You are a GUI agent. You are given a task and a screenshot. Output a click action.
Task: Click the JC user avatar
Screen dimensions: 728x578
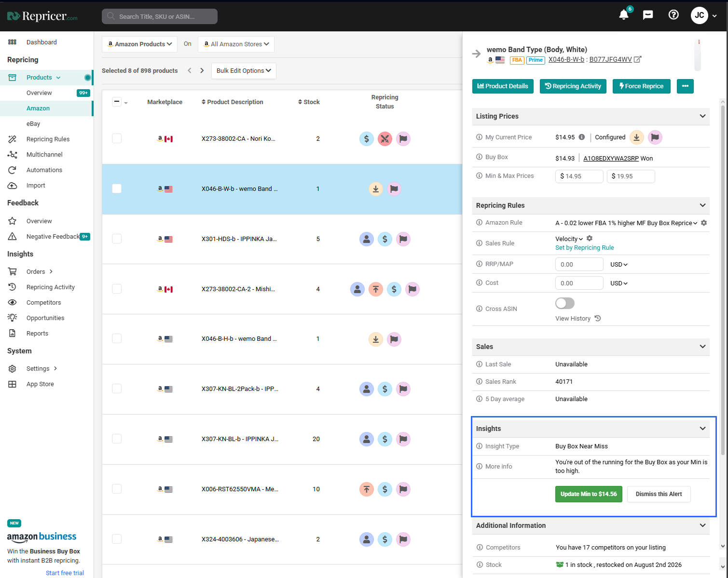(x=700, y=15)
